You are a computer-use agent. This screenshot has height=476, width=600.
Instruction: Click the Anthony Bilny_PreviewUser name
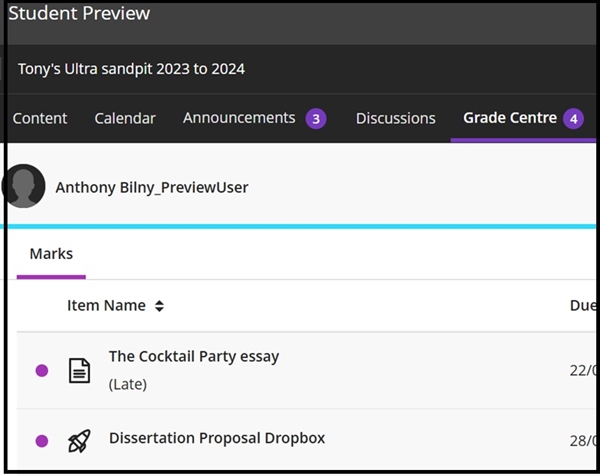click(x=152, y=187)
